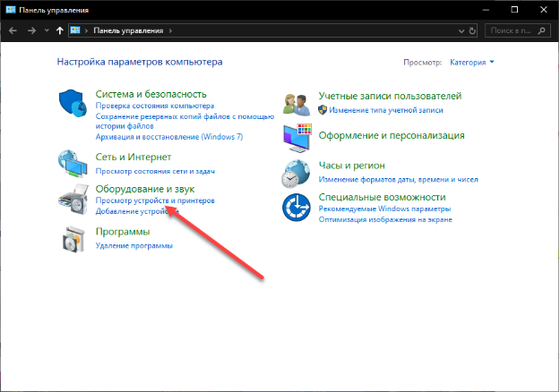Click the Programs disc box icon
The image size is (560, 392).
pos(73,239)
